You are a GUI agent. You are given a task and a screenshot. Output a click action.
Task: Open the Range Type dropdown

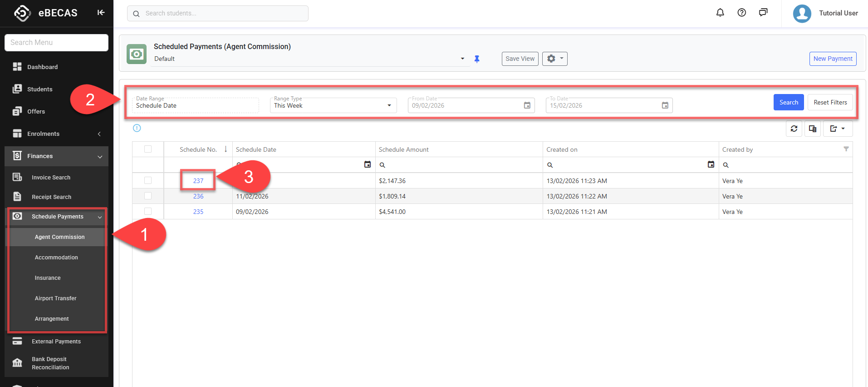pyautogui.click(x=333, y=105)
